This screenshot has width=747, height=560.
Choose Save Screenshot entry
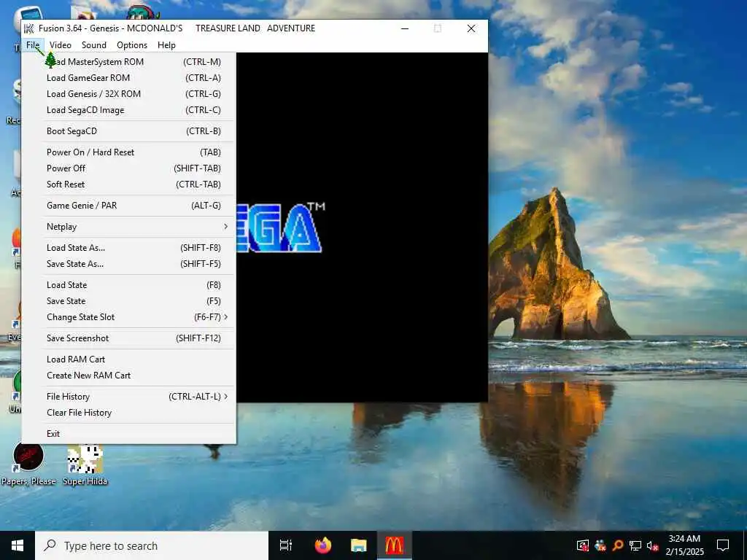point(129,338)
